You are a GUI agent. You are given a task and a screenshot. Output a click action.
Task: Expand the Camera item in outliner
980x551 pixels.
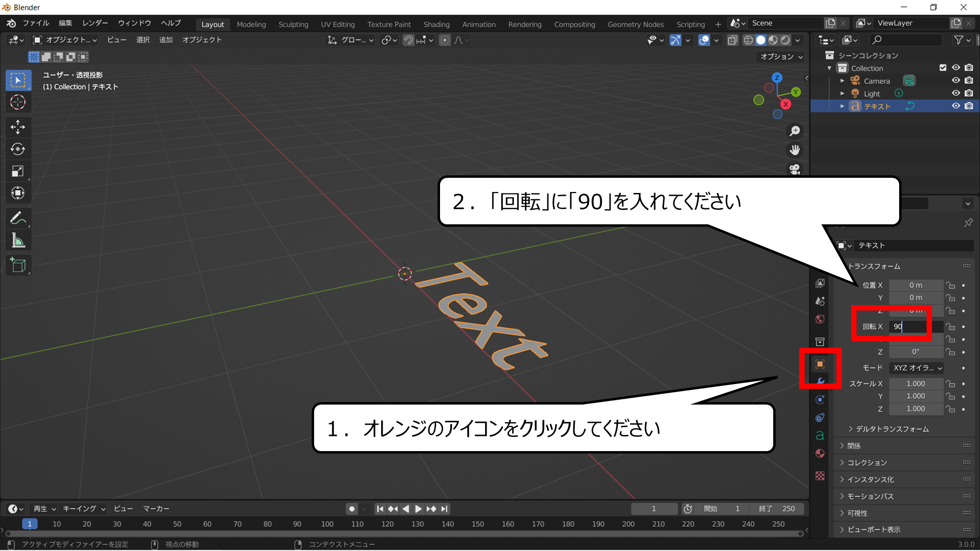click(x=842, y=80)
